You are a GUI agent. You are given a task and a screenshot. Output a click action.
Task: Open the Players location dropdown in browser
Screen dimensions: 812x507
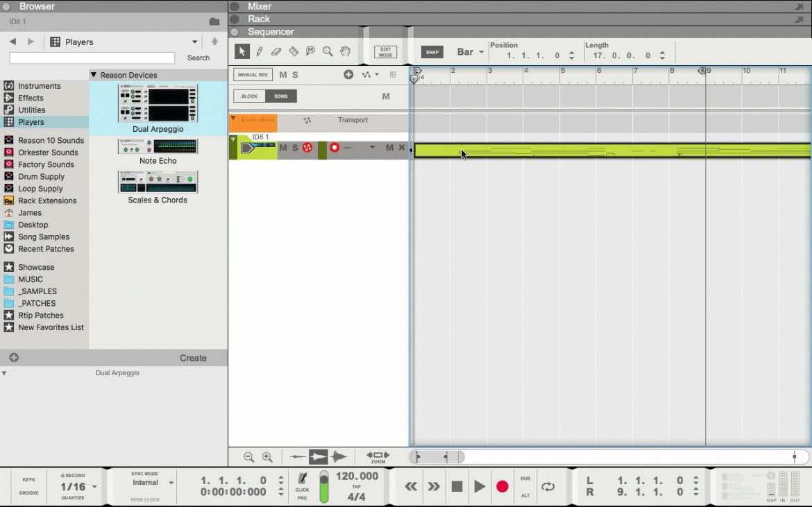click(x=124, y=42)
